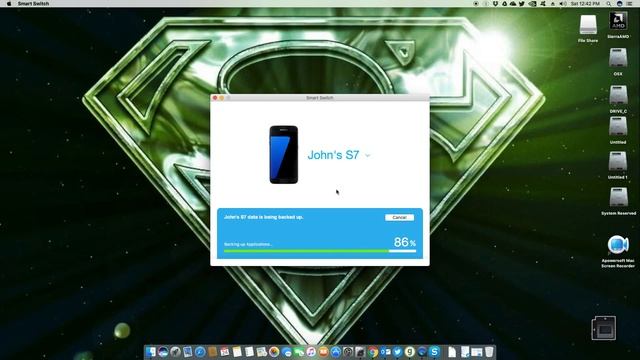
Task: Open the Smart Switch menu bar item
Action: coord(33,4)
